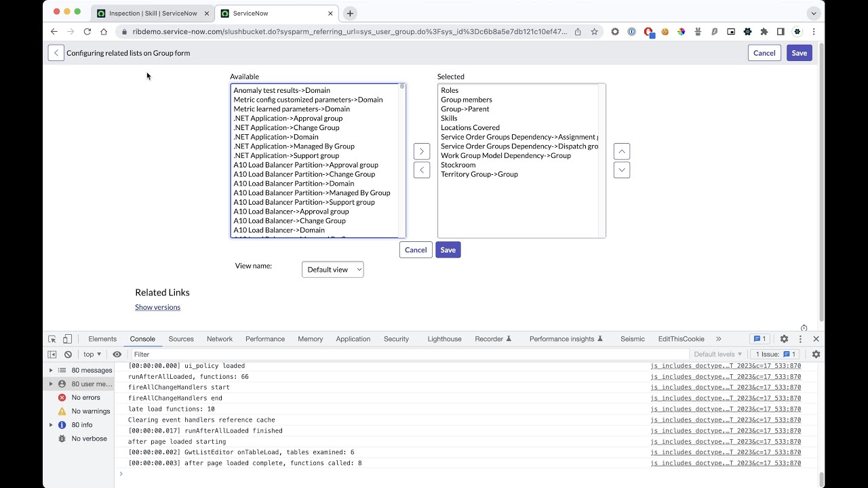Expand the 80 messages group
This screenshot has height=488, width=868.
51,370
